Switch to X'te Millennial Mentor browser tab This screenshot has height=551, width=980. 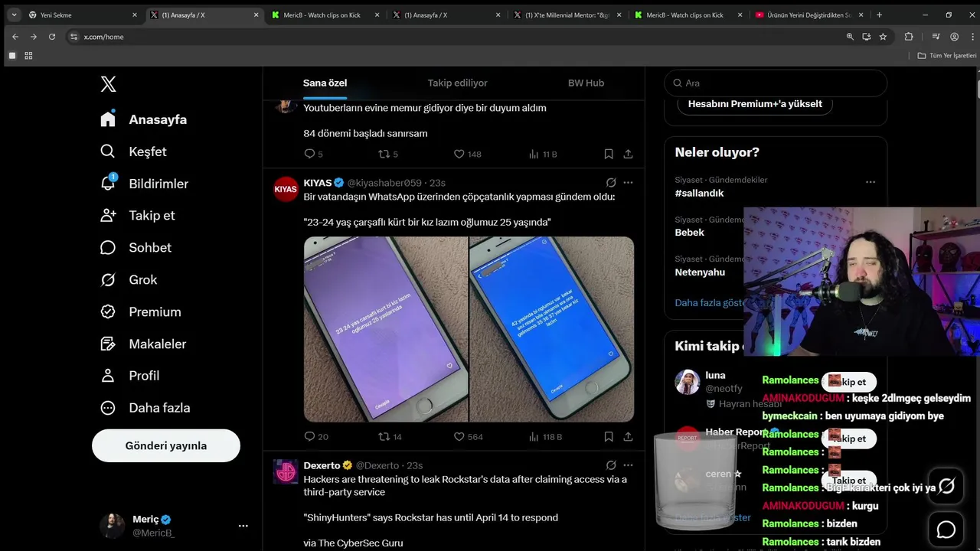pos(567,15)
